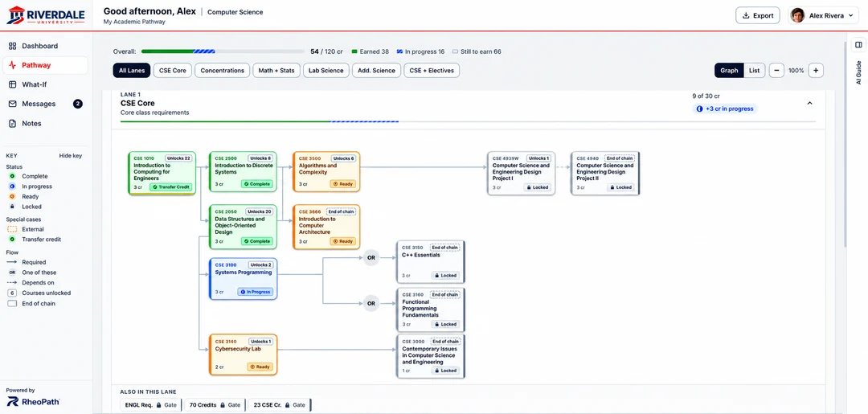Zoom out with the minus button
Image resolution: width=868 pixels, height=414 pixels.
coord(776,70)
